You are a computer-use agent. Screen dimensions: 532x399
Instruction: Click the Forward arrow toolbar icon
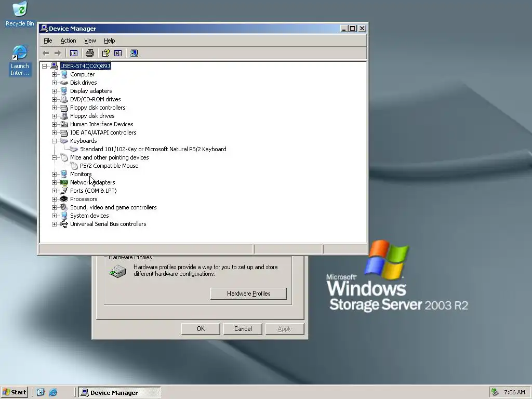point(58,53)
